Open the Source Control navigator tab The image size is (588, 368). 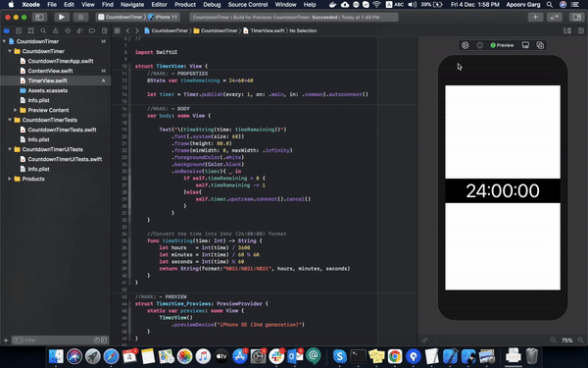point(19,30)
